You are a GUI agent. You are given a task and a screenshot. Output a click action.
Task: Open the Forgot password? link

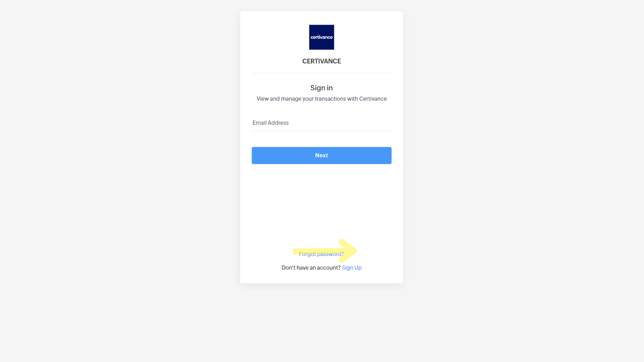point(321,254)
